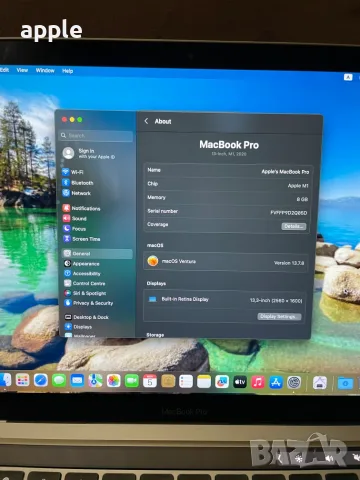Viewport: 360px width, 480px height.
Task: Open Calendar from the Dock
Action: (x=150, y=381)
